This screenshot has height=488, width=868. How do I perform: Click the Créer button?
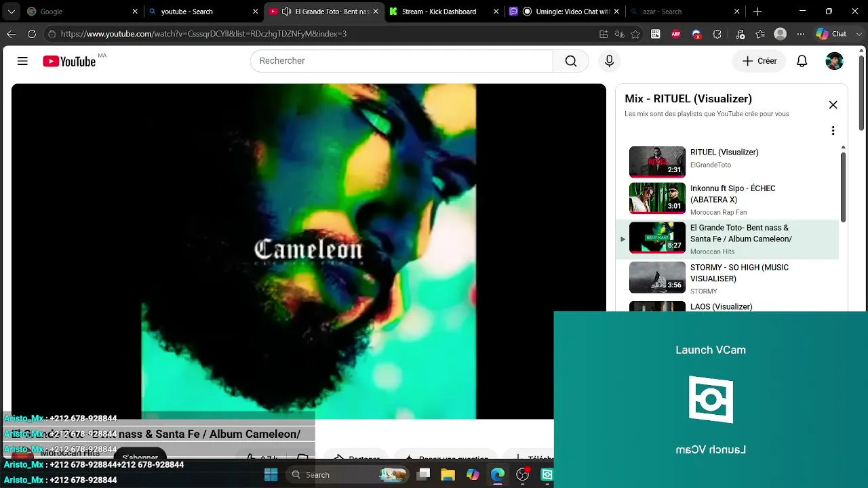click(x=759, y=61)
